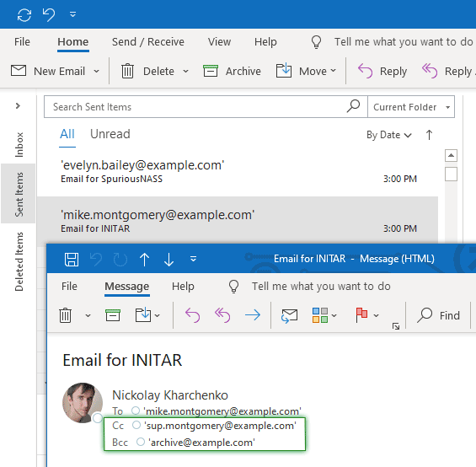Click the Archive icon in message window
The height and width of the screenshot is (467, 476).
113,315
